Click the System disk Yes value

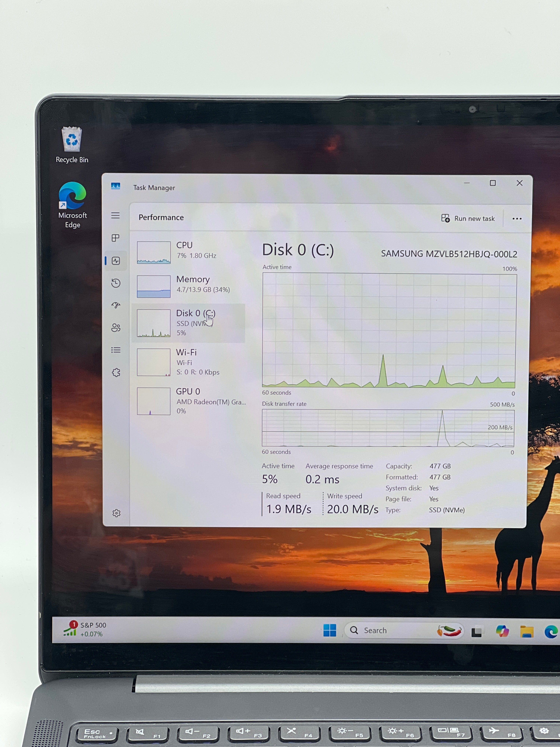pyautogui.click(x=434, y=488)
